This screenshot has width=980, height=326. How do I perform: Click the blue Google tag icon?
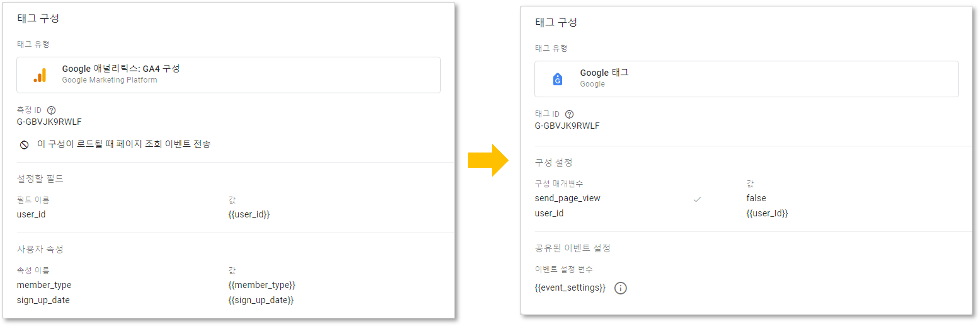click(x=557, y=79)
